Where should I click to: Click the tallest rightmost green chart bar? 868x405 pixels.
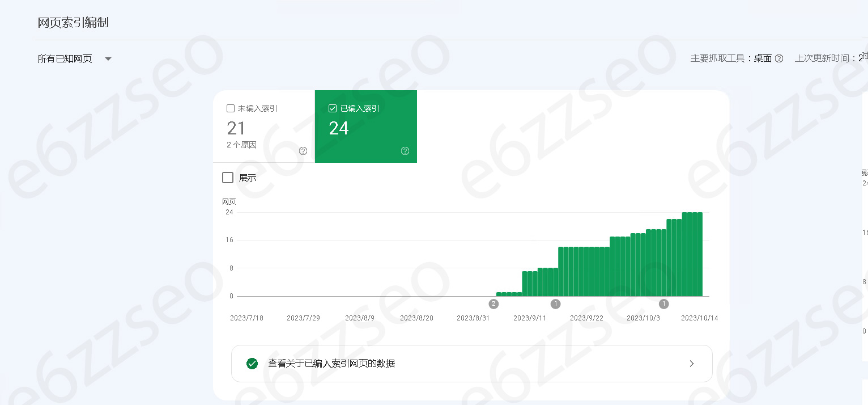point(700,254)
